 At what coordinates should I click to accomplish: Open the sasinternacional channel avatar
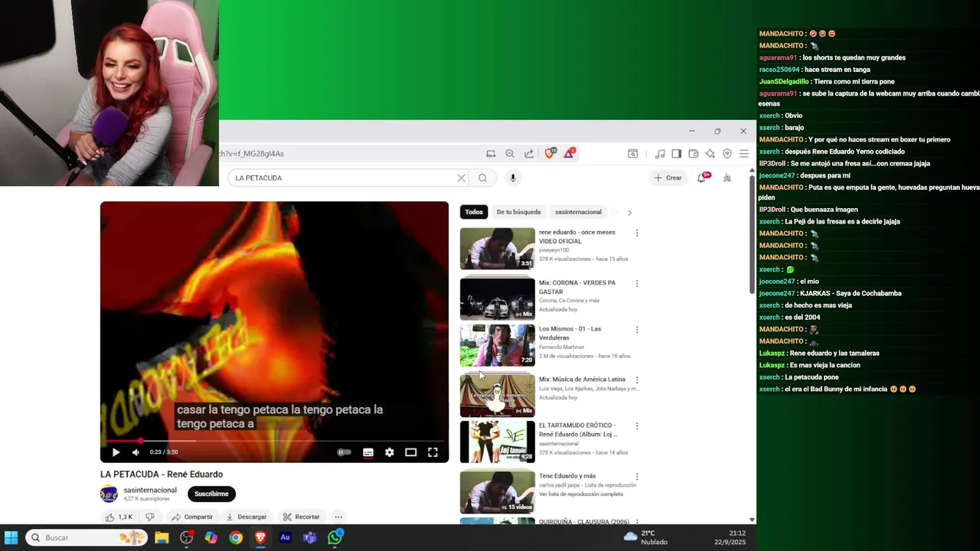point(109,494)
